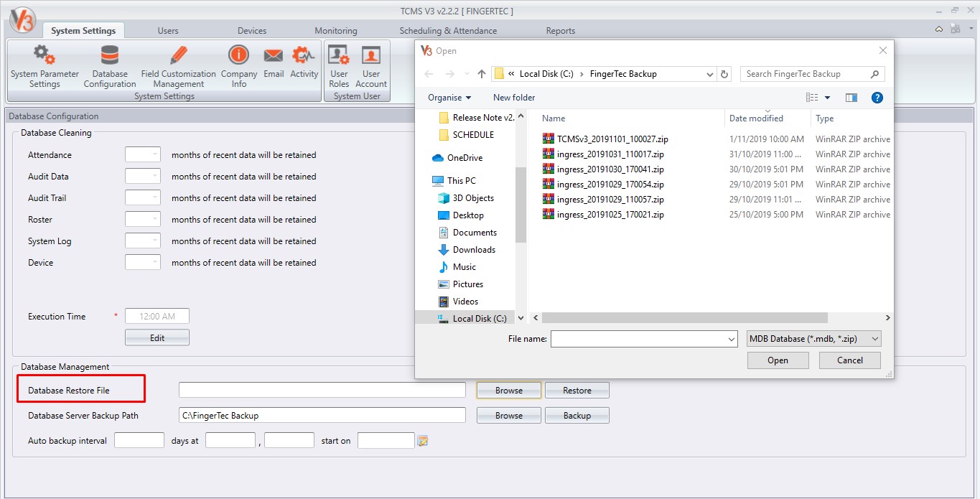Open Desktop in navigation pane
The width and height of the screenshot is (980, 499).
pos(460,215)
